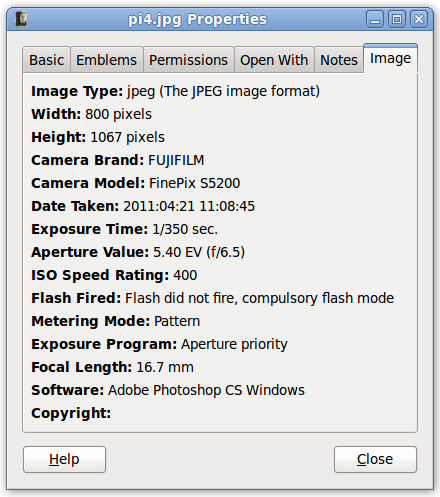Click the Copyright label
Viewport: 440px width, 497px height.
point(71,413)
